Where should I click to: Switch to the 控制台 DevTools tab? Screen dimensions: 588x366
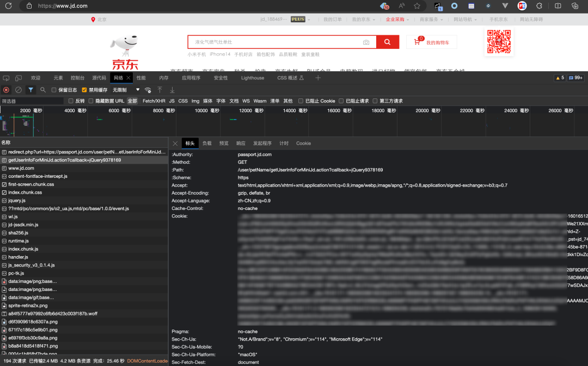click(x=78, y=78)
